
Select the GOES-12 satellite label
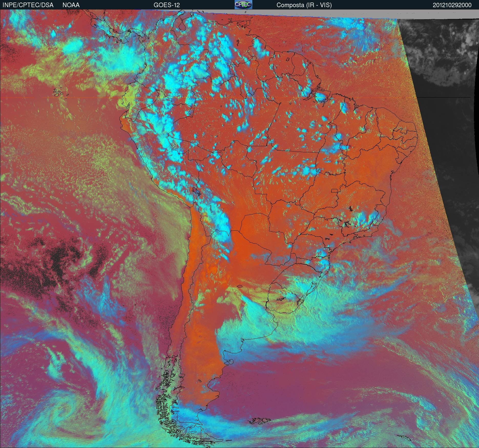[166, 5]
